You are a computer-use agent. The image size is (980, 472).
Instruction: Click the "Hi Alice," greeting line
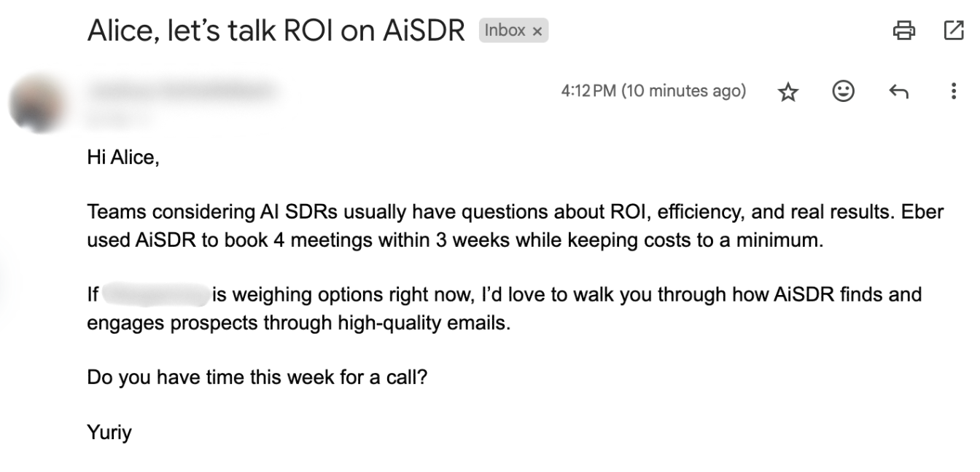(122, 157)
